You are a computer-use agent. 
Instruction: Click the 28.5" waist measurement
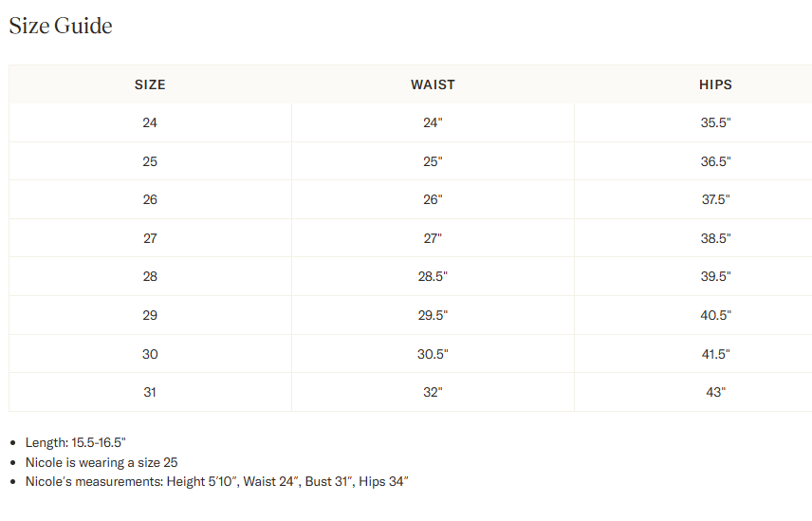click(x=433, y=276)
